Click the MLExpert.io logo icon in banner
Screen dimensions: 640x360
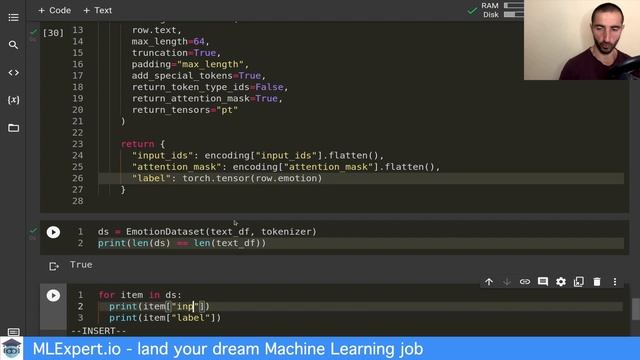tap(11, 349)
